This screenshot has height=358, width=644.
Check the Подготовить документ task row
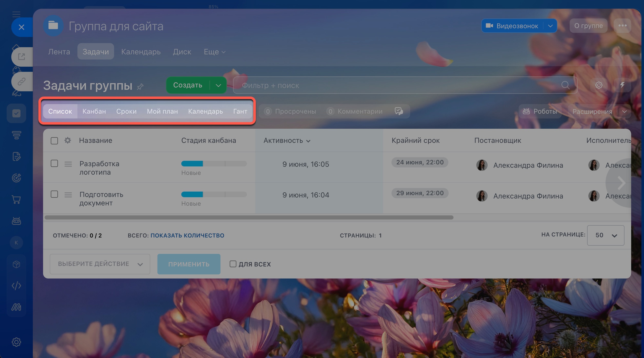54,194
